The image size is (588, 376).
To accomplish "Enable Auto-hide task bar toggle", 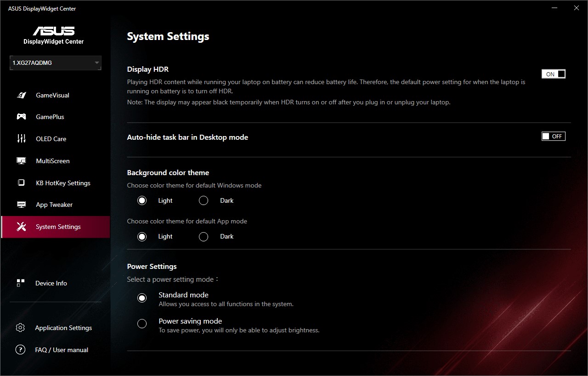I will [x=553, y=137].
